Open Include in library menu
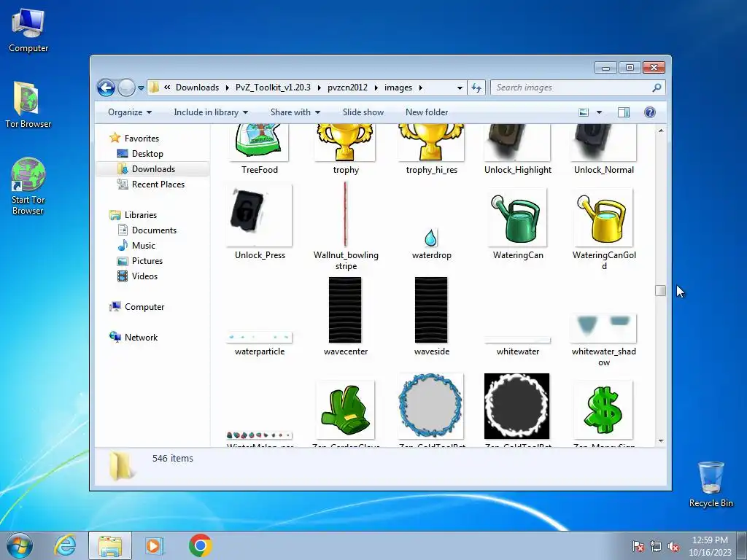Screen dimensions: 747x560 pyautogui.click(x=211, y=112)
